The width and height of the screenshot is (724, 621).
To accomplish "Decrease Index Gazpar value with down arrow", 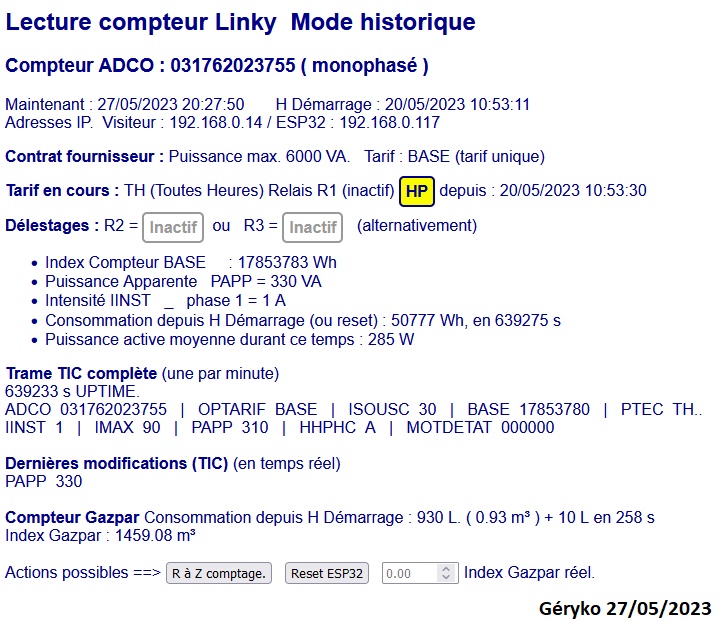I will click(446, 577).
